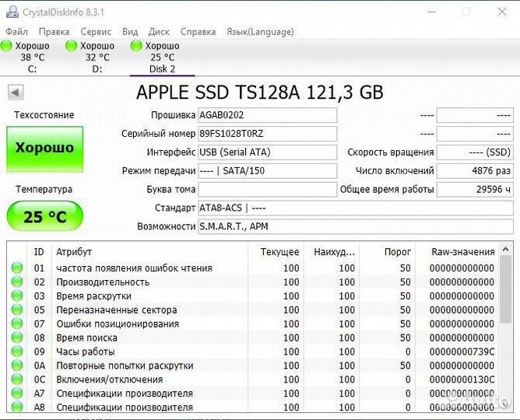520x420 pixels.
Task: Click the status icon for attribute 02
Action: 17,282
